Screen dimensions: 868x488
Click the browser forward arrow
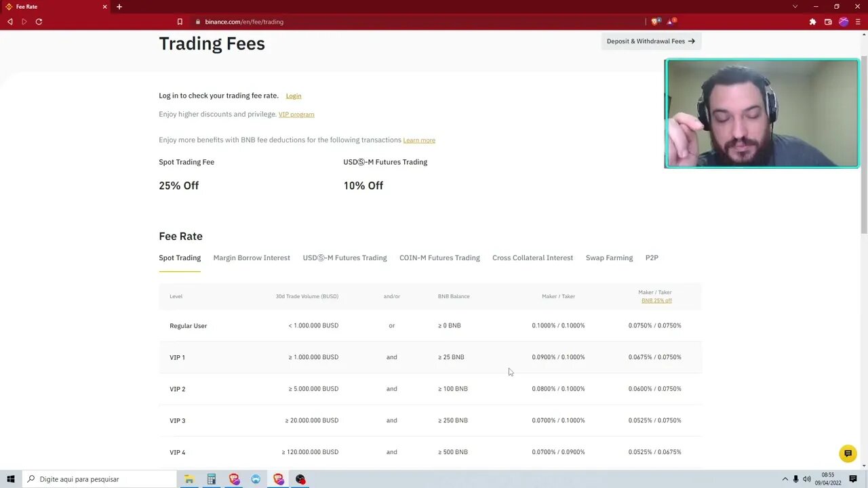coord(24,22)
